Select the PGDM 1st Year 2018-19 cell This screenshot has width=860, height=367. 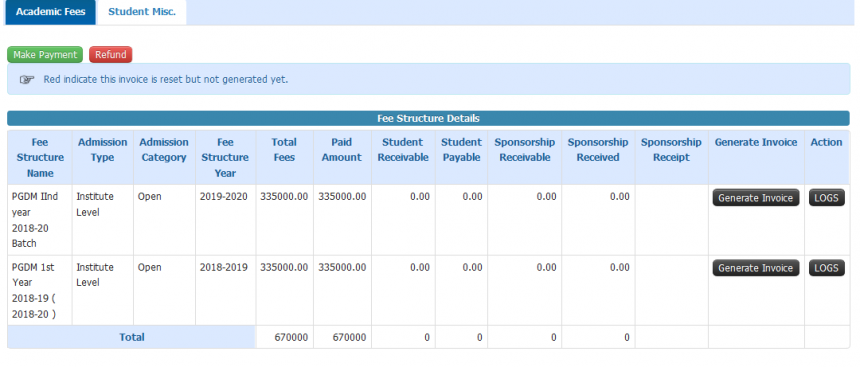point(40,291)
